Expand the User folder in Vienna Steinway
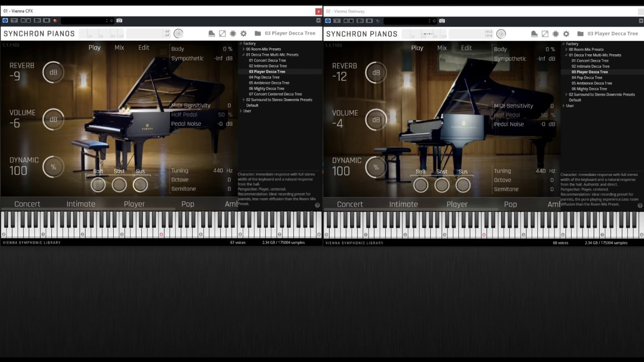644x362 pixels. click(563, 106)
